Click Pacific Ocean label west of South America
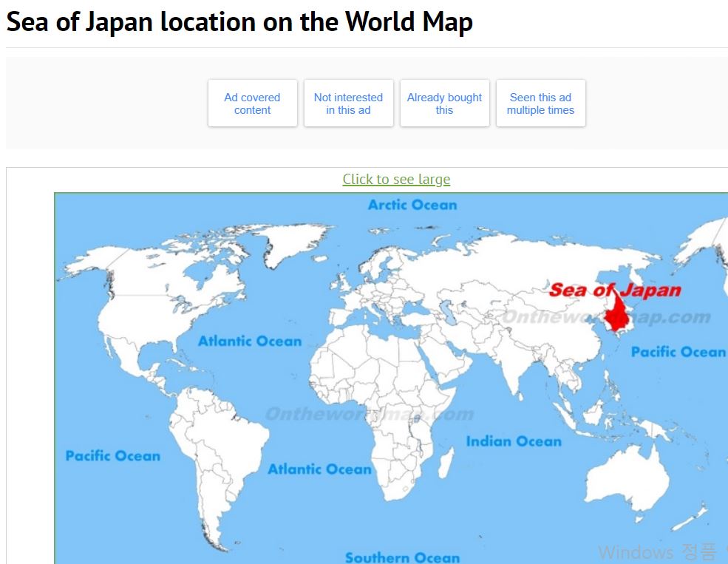The height and width of the screenshot is (564, 728). [112, 455]
